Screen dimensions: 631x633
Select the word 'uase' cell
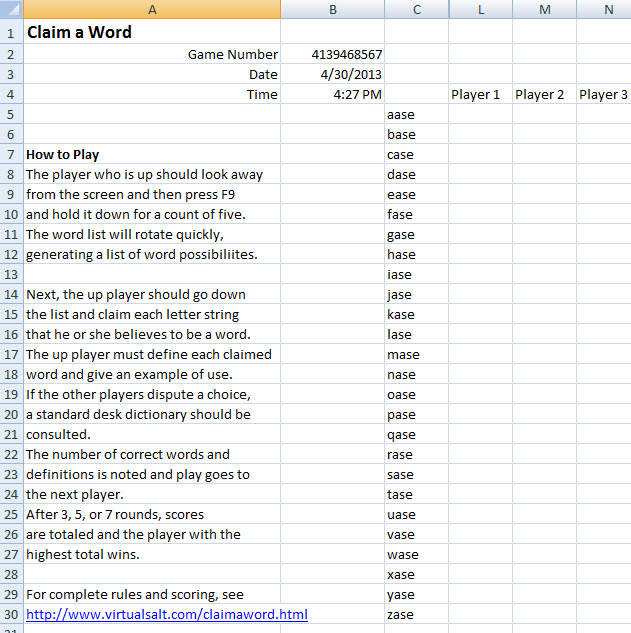[417, 514]
